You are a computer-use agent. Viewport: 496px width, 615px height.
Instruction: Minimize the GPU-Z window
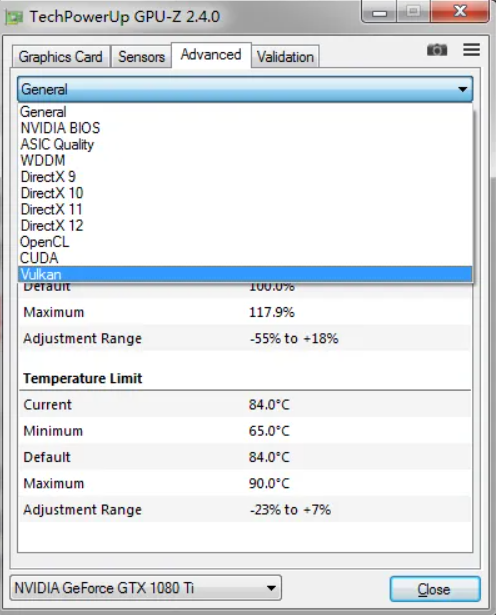(x=379, y=12)
